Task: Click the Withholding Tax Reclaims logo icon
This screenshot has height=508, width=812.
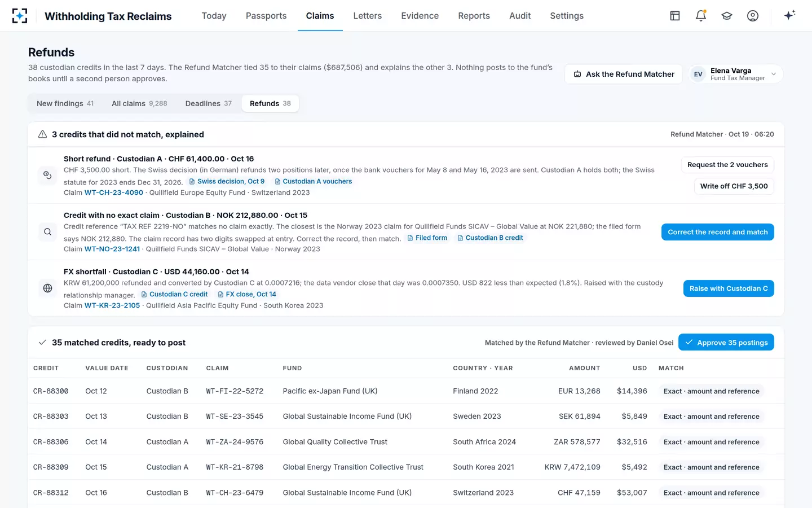Action: click(x=20, y=16)
